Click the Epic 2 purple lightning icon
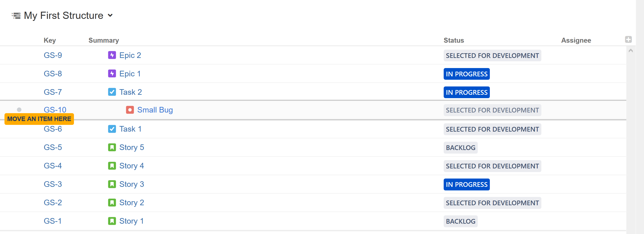The width and height of the screenshot is (644, 234). click(x=112, y=55)
